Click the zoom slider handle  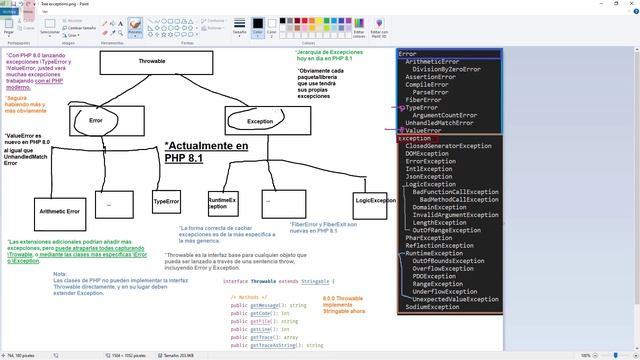(616, 356)
